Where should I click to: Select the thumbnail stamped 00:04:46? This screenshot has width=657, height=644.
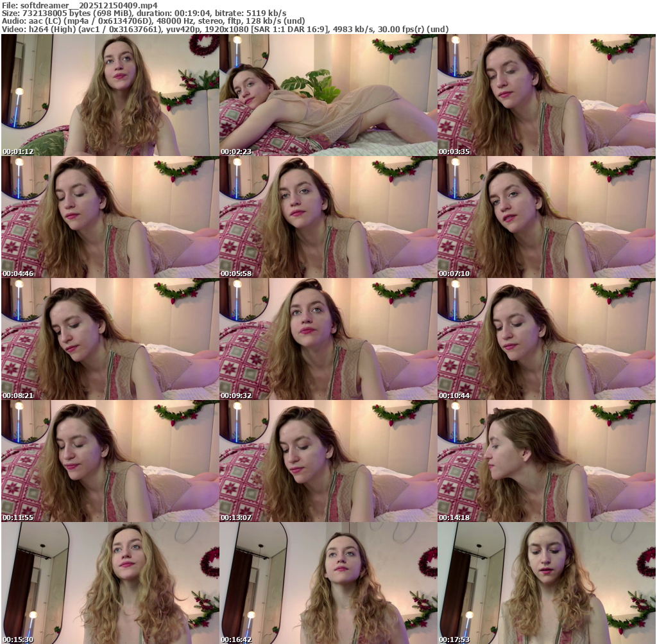pyautogui.click(x=110, y=217)
